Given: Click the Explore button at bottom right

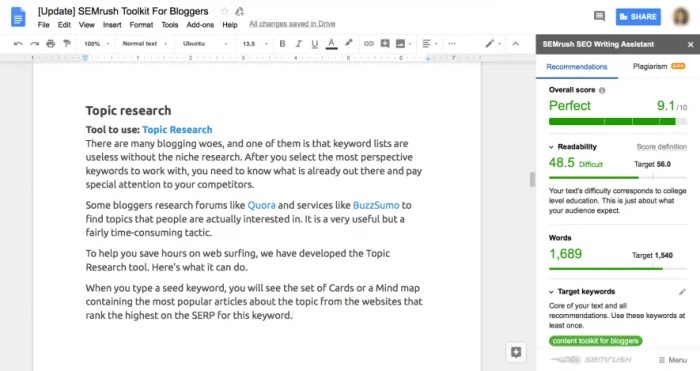Looking at the screenshot, I should [x=516, y=352].
